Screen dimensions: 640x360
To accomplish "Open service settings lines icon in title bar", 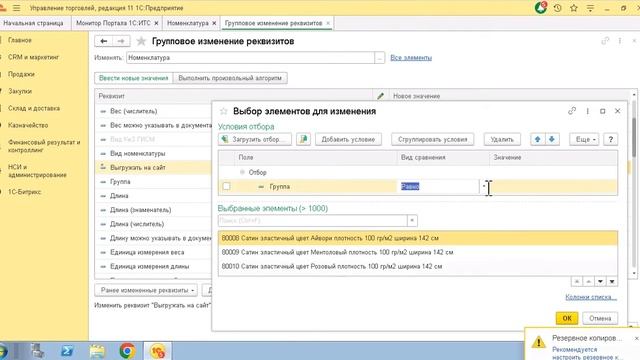I will click(590, 8).
